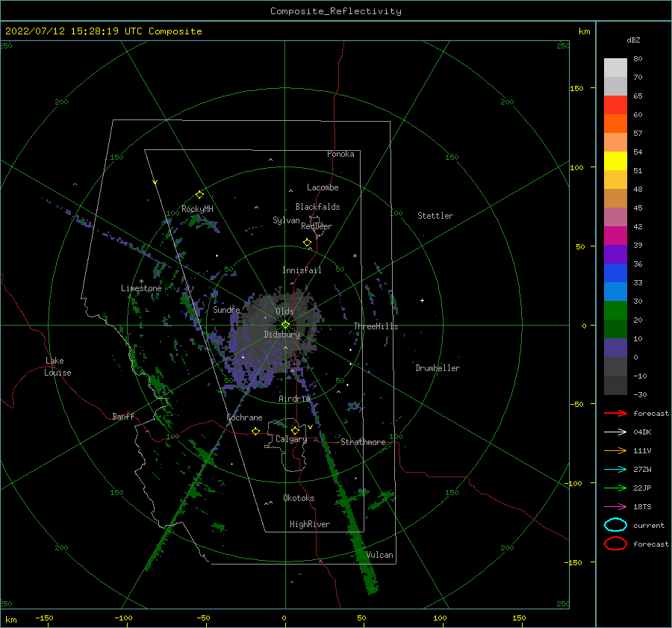Click the HighRiver city label
672x628 pixels.
(310, 524)
